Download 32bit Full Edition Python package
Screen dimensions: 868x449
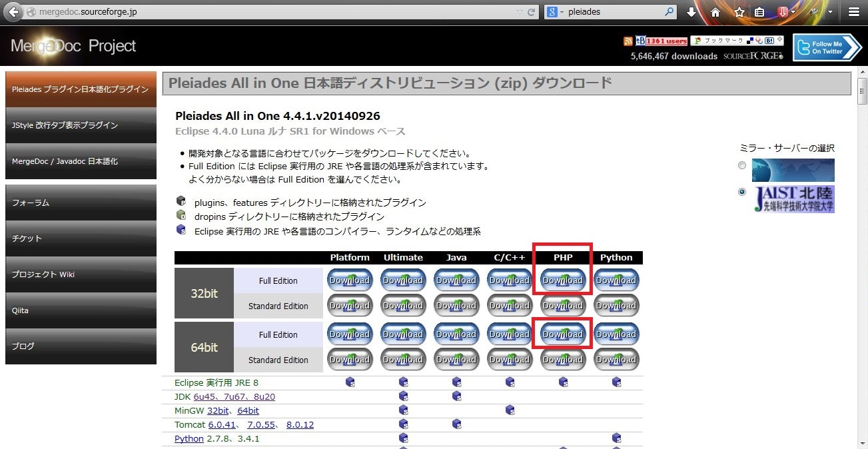616,280
